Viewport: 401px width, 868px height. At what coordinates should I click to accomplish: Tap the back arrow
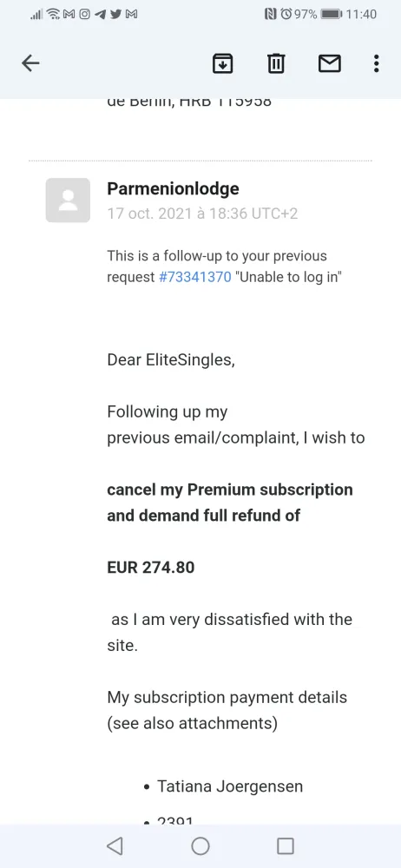[x=30, y=63]
